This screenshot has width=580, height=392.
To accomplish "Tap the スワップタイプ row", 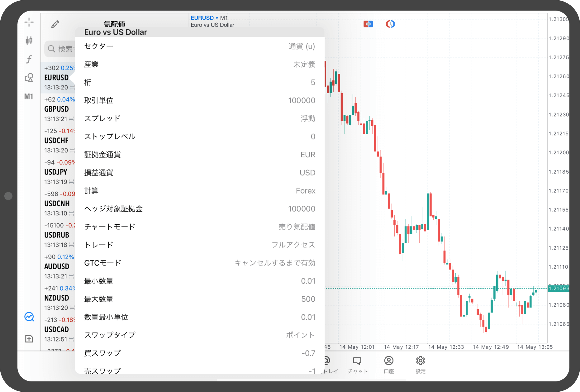I will click(200, 335).
